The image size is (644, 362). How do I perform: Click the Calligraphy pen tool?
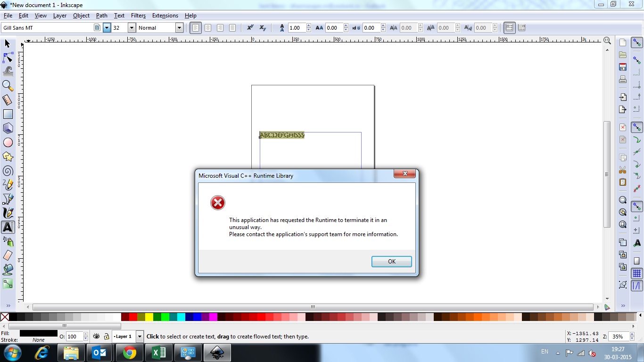[8, 213]
